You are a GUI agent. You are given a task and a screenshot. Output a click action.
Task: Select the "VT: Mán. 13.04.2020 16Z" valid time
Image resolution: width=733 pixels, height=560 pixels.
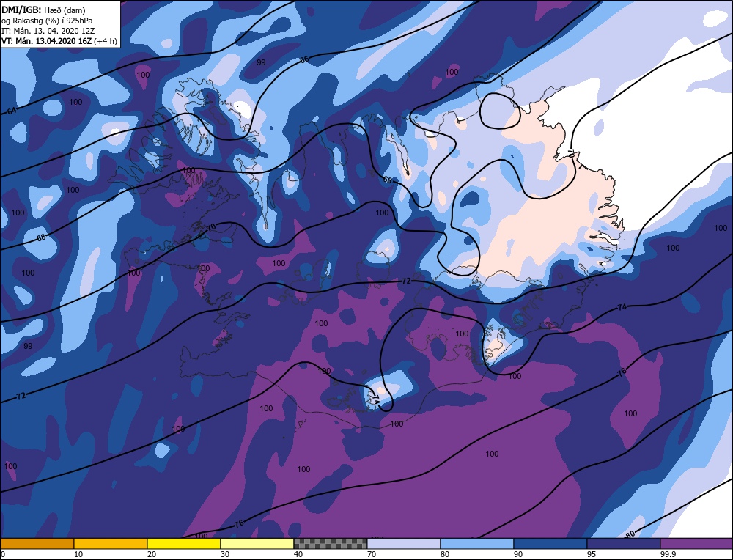click(x=47, y=41)
